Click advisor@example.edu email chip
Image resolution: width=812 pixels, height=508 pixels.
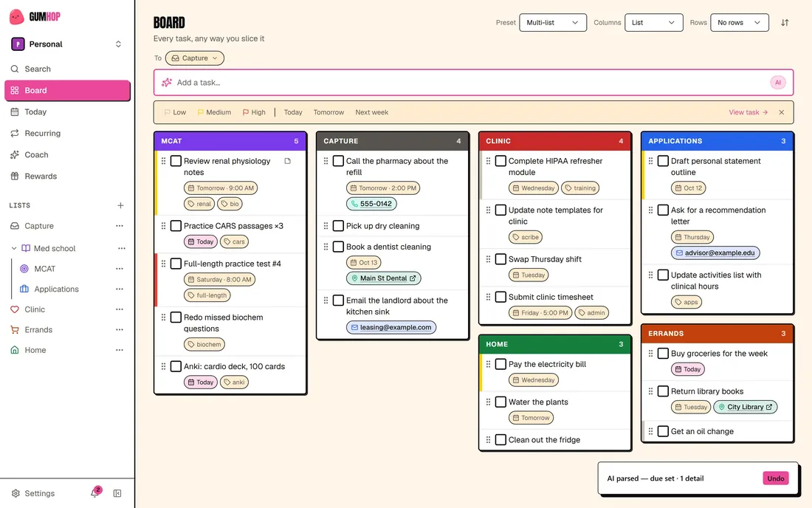pyautogui.click(x=715, y=253)
